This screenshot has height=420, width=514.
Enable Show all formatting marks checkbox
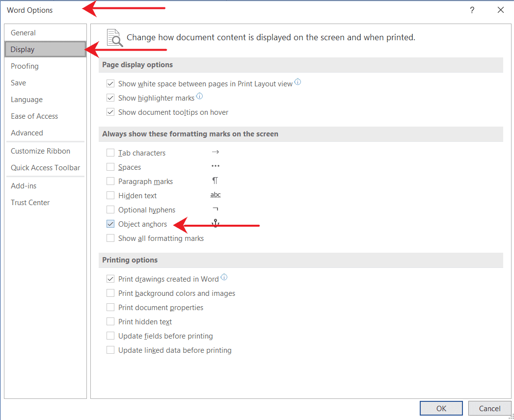click(x=110, y=238)
